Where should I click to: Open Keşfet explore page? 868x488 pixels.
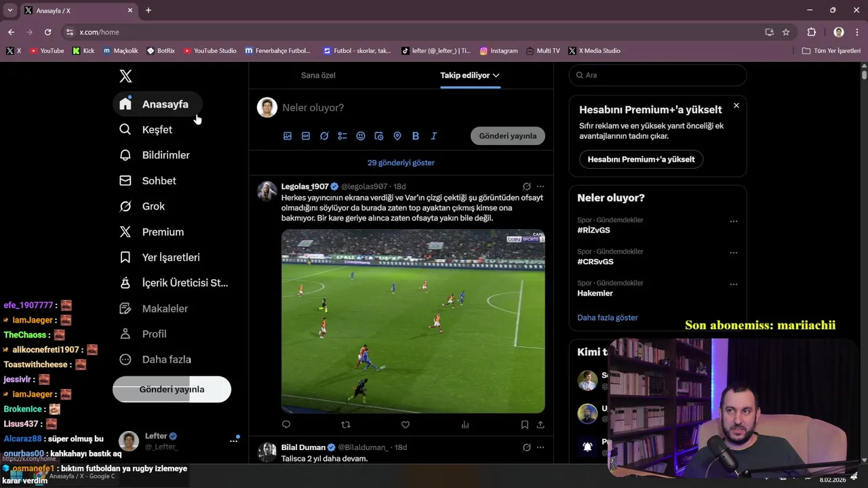click(145, 129)
